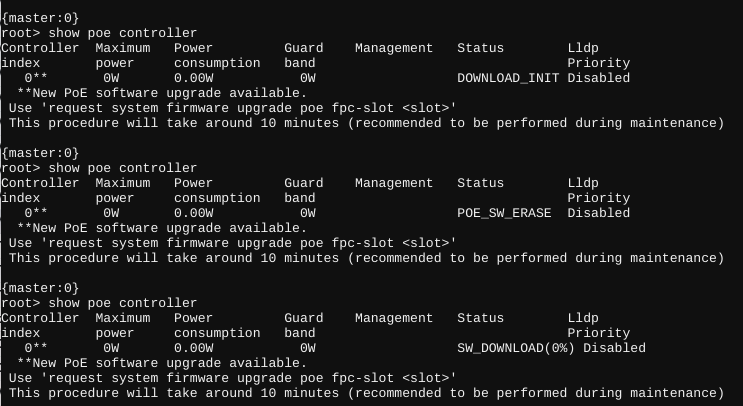Click the first 'New PoE software upgrade available' line
Viewport: 743px width, 406px height.
(x=162, y=93)
